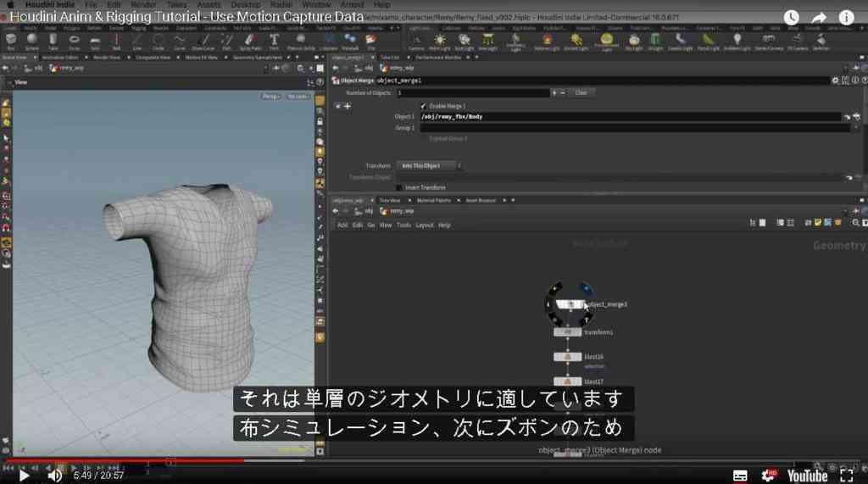Select the Tube shelf tool
The width and height of the screenshot is (868, 484).
pos(53,41)
